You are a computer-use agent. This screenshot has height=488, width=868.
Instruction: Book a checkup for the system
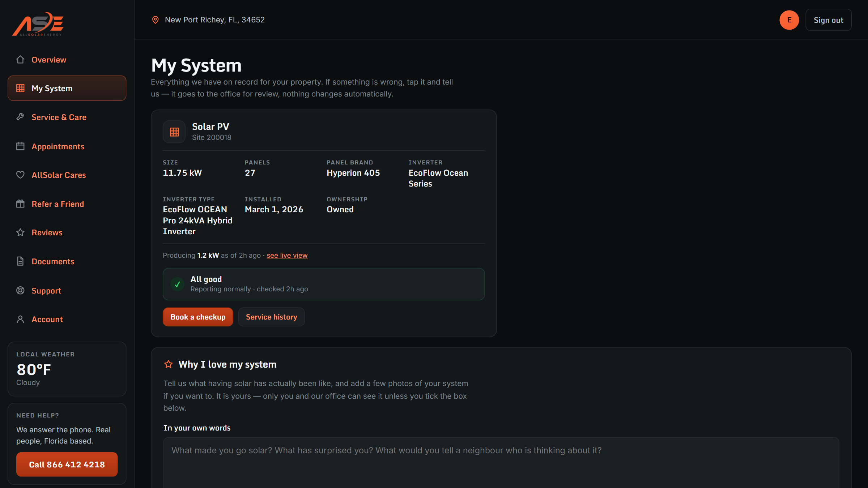198,317
